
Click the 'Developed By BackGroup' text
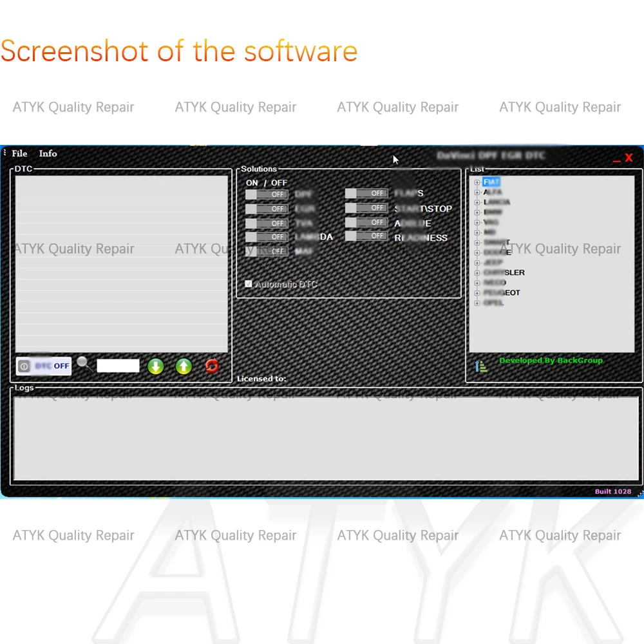[x=551, y=361]
